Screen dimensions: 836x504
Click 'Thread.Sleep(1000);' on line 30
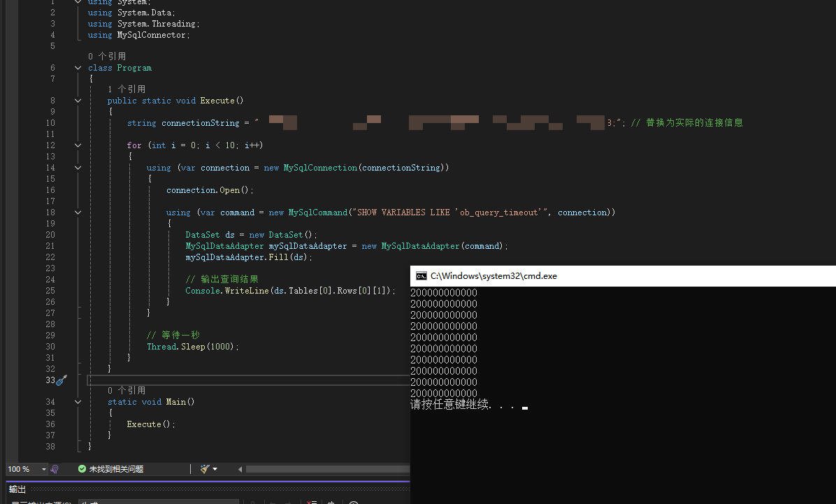(x=192, y=347)
